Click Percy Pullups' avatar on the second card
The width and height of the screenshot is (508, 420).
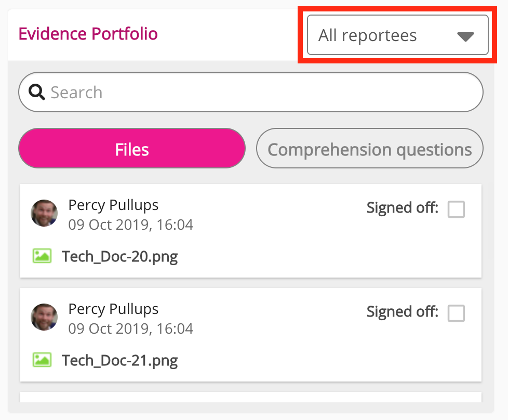pyautogui.click(x=44, y=317)
